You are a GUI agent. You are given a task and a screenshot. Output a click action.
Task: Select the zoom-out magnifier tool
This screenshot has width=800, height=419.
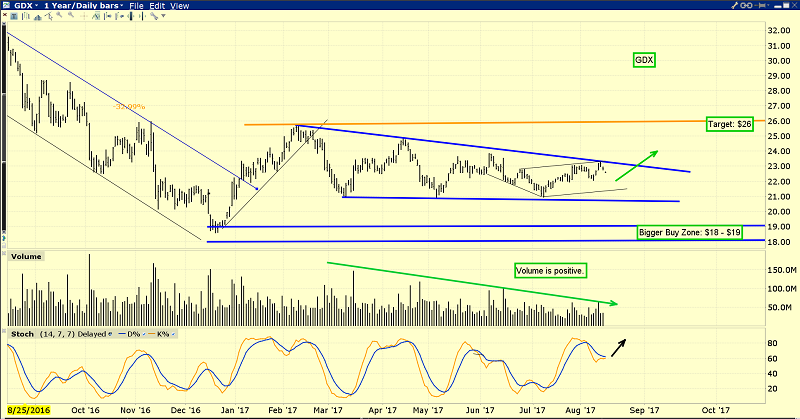(x=71, y=15)
